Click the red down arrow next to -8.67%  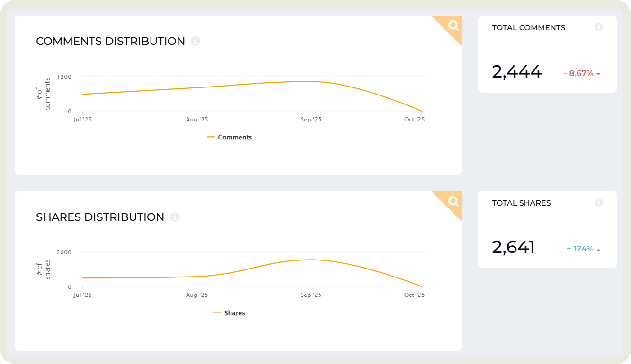click(599, 74)
